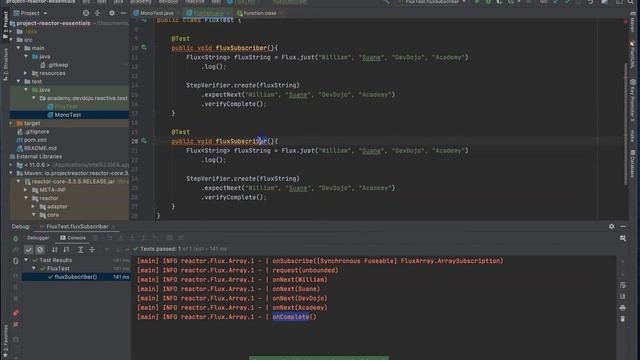Click the scroll to end icon beside the console
This screenshot has height=360, width=640.
coord(622,296)
